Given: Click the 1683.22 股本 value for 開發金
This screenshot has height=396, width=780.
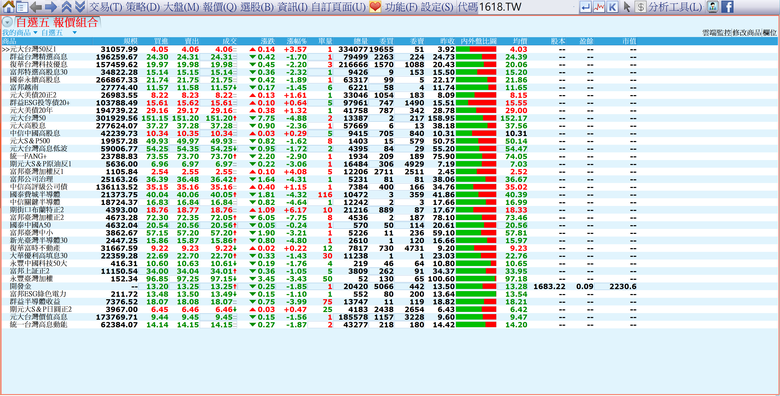Looking at the screenshot, I should (x=550, y=287).
